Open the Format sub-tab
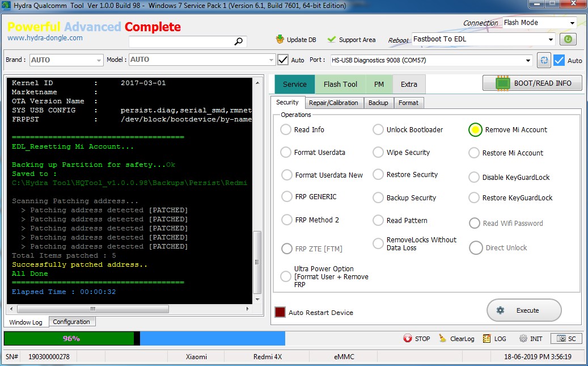This screenshot has height=366, width=588. (x=408, y=103)
